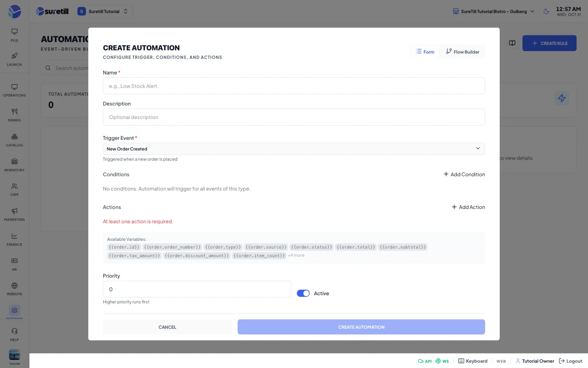Toggle the Active switch off
The image size is (588, 368).
[303, 293]
